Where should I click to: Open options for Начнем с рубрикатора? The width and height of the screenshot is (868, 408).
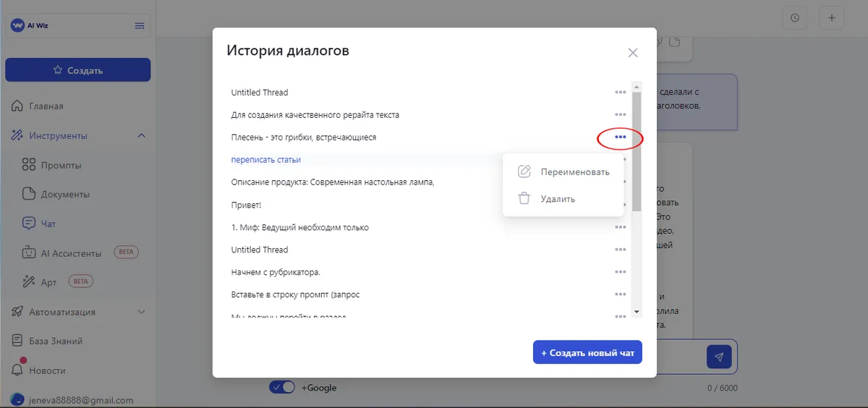coord(620,272)
